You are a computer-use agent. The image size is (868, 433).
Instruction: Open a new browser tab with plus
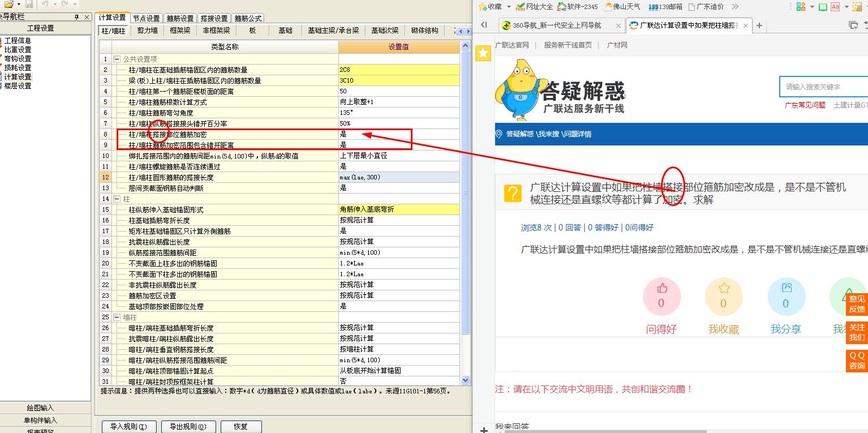tap(759, 25)
